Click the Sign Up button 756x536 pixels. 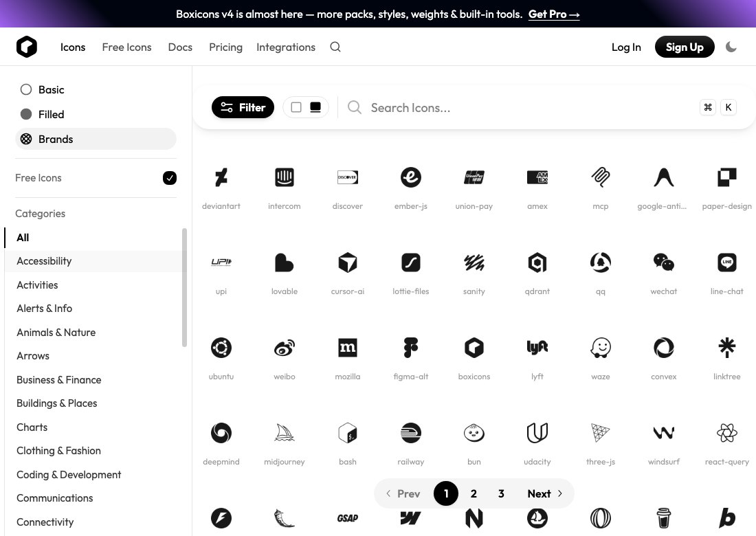[685, 47]
